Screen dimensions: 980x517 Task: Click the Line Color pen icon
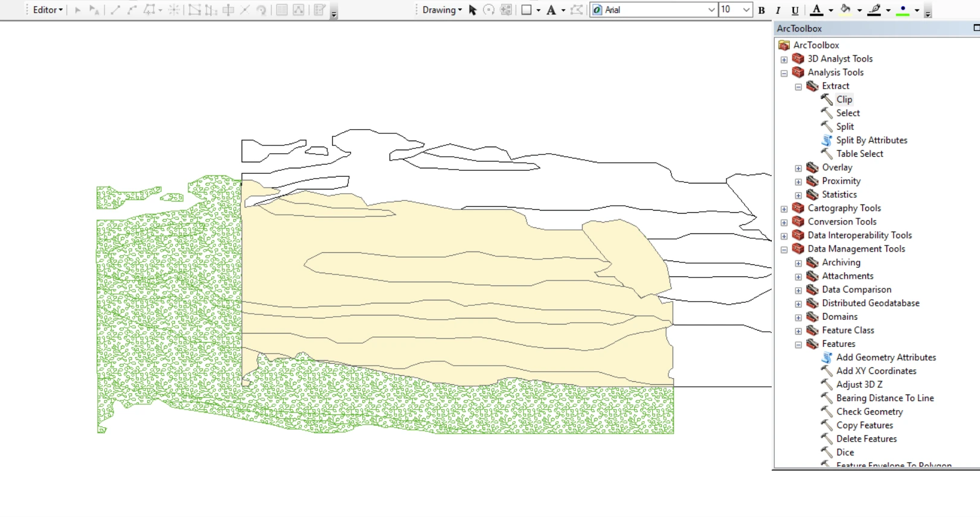pos(874,10)
